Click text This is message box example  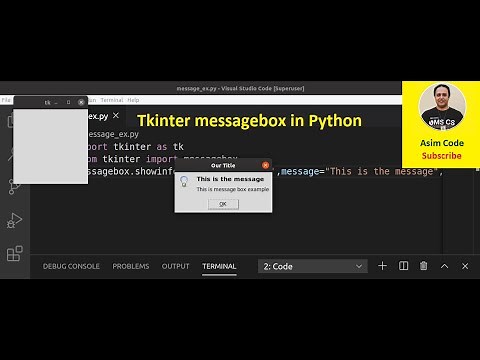click(x=233, y=189)
